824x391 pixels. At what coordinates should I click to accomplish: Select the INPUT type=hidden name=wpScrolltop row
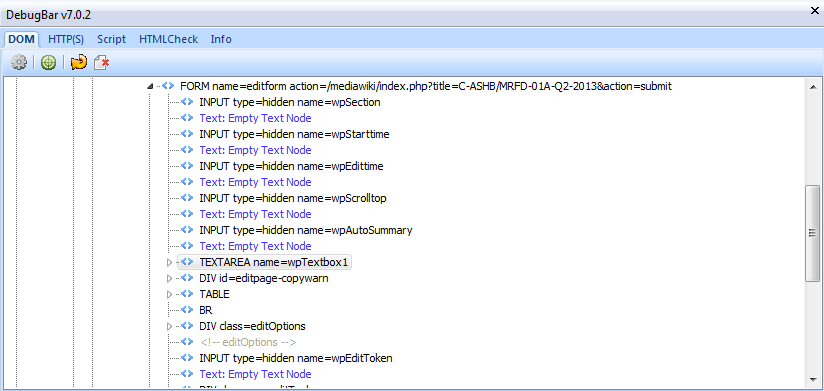coord(293,198)
